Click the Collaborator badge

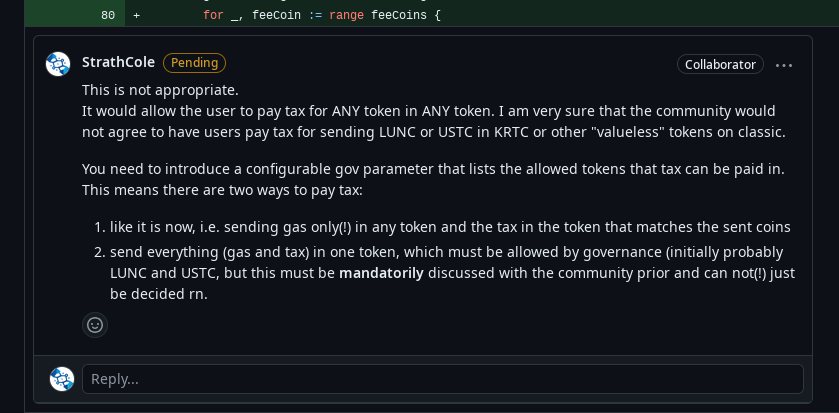[x=720, y=64]
